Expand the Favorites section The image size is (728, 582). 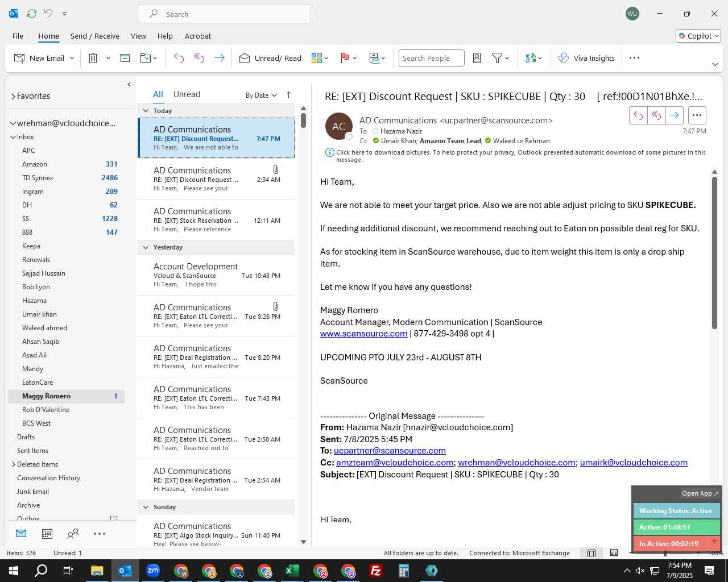[x=13, y=97]
